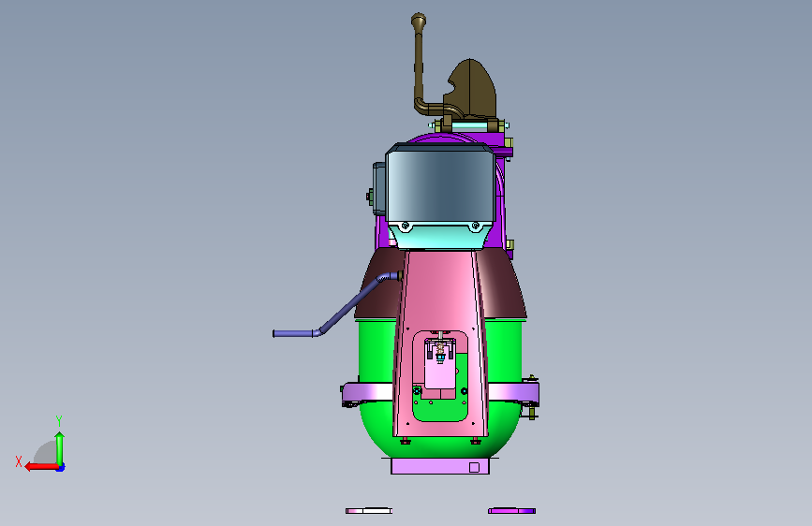Click the gray quarter-circle plane of the axis triad
The width and height of the screenshot is (812, 526).
point(47,452)
